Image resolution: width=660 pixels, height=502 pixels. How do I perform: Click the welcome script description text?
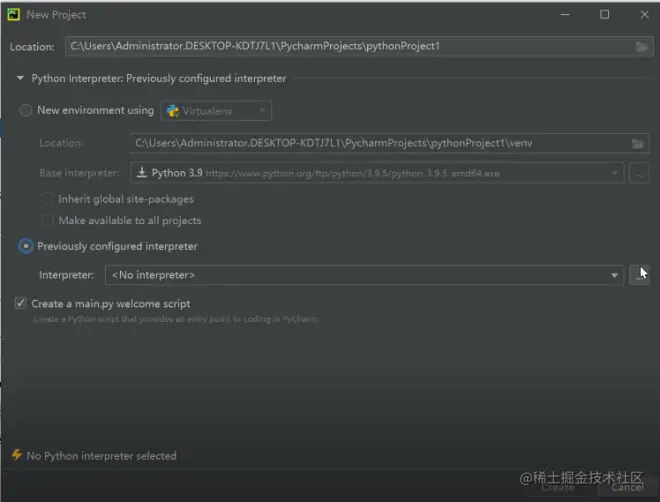click(176, 319)
